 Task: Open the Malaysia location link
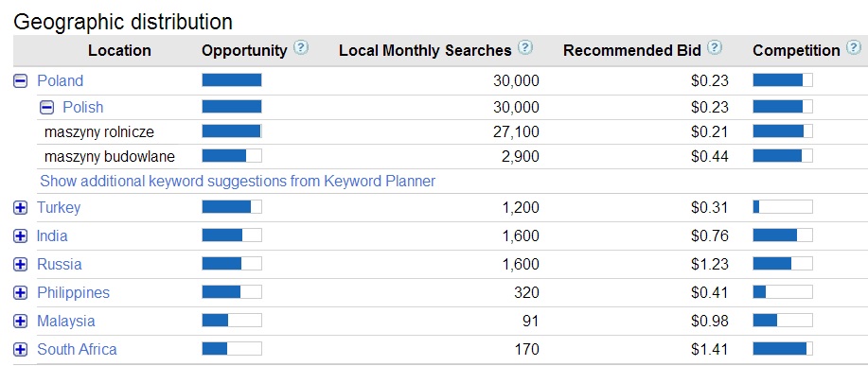pos(66,322)
